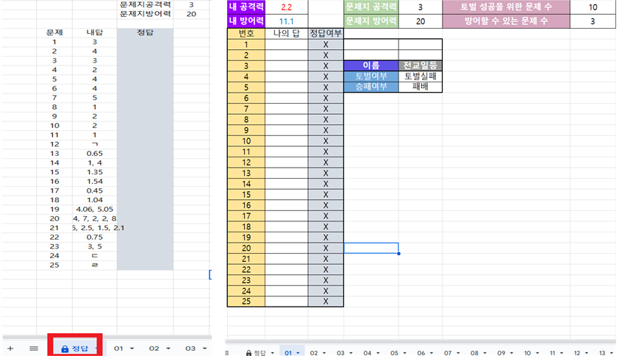625x364 pixels.
Task: Select the 토벌 성공을 위한 문제 수 cell
Action: click(x=506, y=7)
